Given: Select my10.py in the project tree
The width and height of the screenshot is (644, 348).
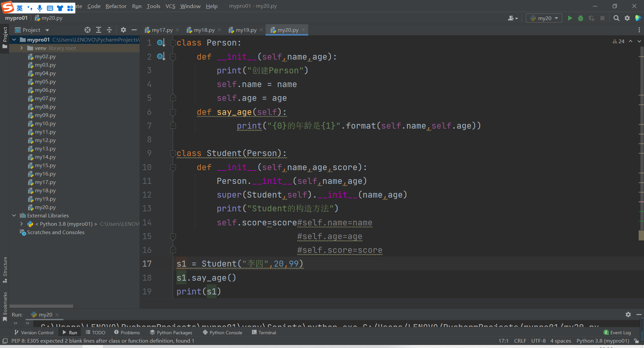Looking at the screenshot, I should [x=45, y=124].
